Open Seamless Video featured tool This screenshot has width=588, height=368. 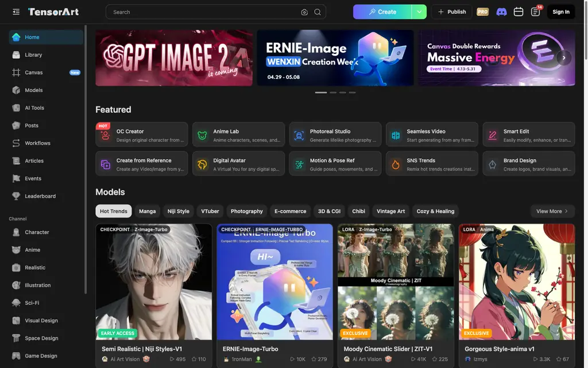[x=432, y=135]
